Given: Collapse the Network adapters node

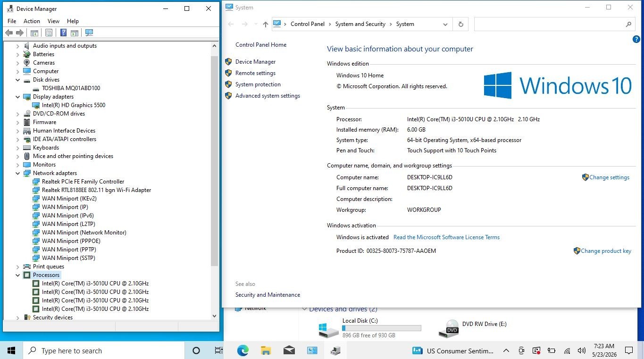Looking at the screenshot, I should pyautogui.click(x=18, y=173).
